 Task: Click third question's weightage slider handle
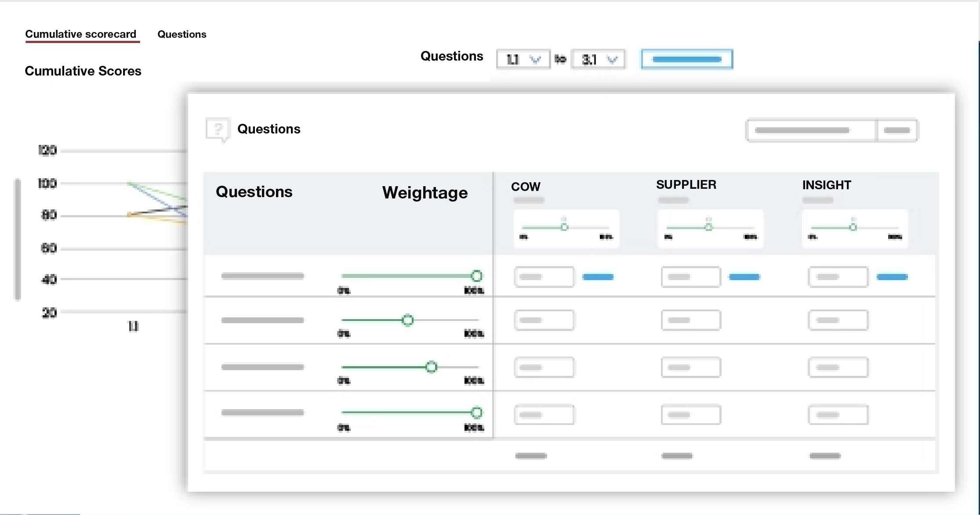pyautogui.click(x=432, y=367)
